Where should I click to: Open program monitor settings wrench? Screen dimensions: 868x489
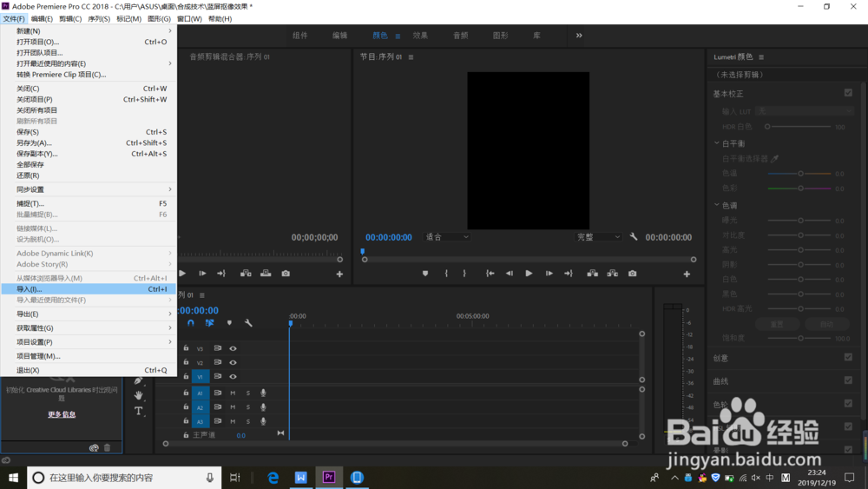coord(634,237)
